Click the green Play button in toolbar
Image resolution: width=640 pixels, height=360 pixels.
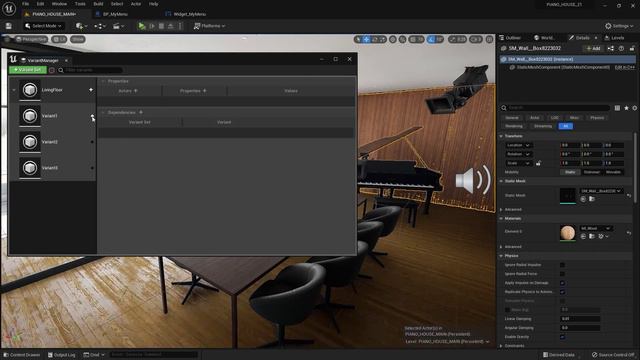coord(142,26)
